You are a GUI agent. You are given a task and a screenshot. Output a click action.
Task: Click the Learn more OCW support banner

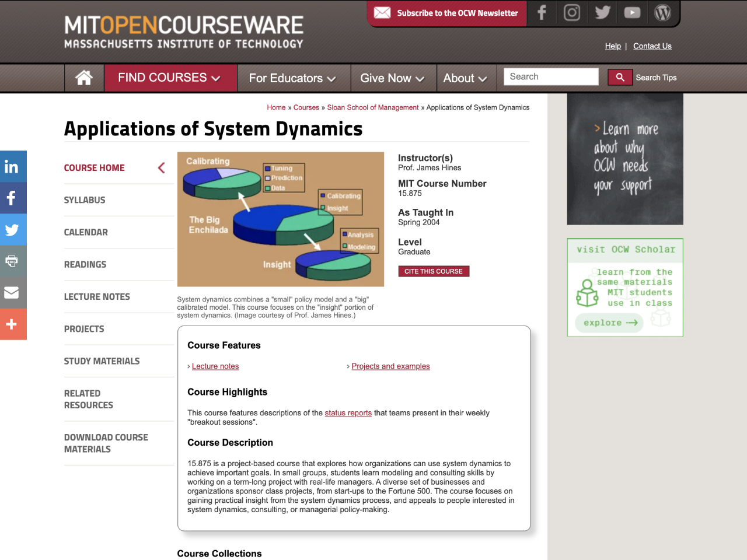[x=625, y=159]
